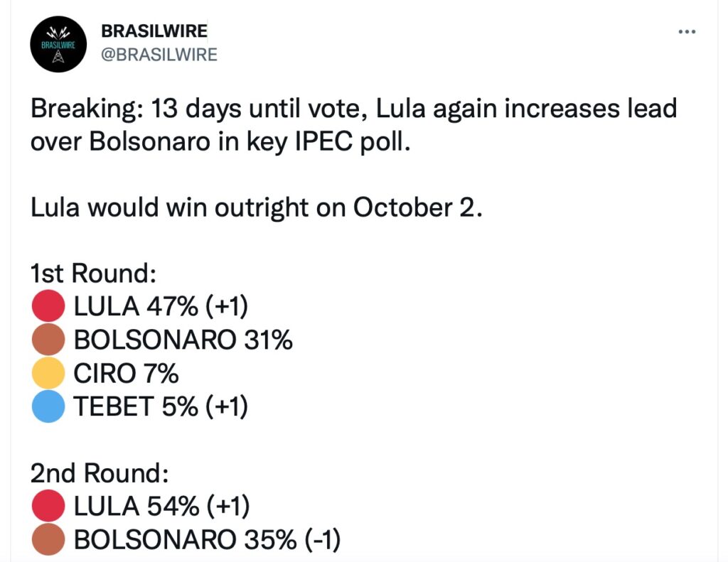This screenshot has height=562, width=728.
Task: Click the red circle beside LULA 47%
Action: pos(49,307)
